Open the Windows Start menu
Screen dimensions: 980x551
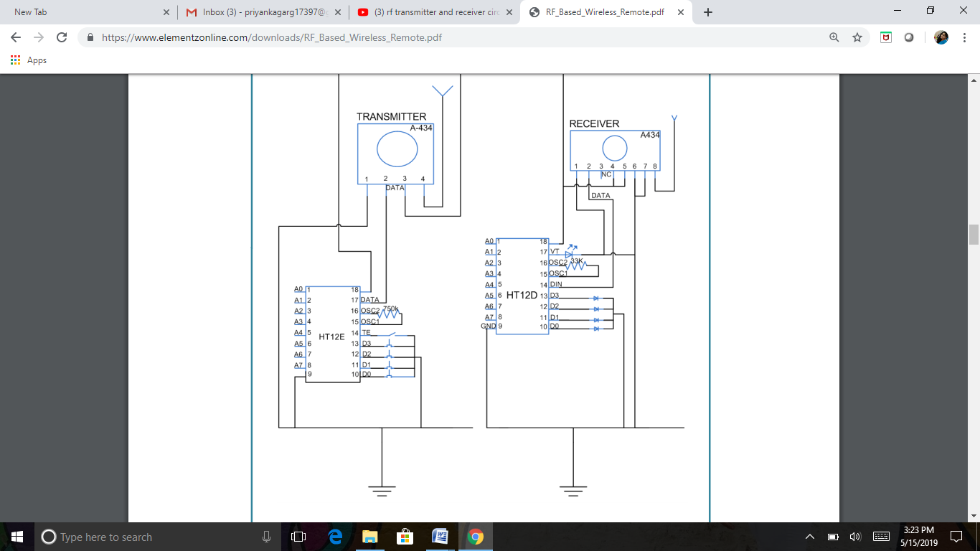[x=17, y=537]
